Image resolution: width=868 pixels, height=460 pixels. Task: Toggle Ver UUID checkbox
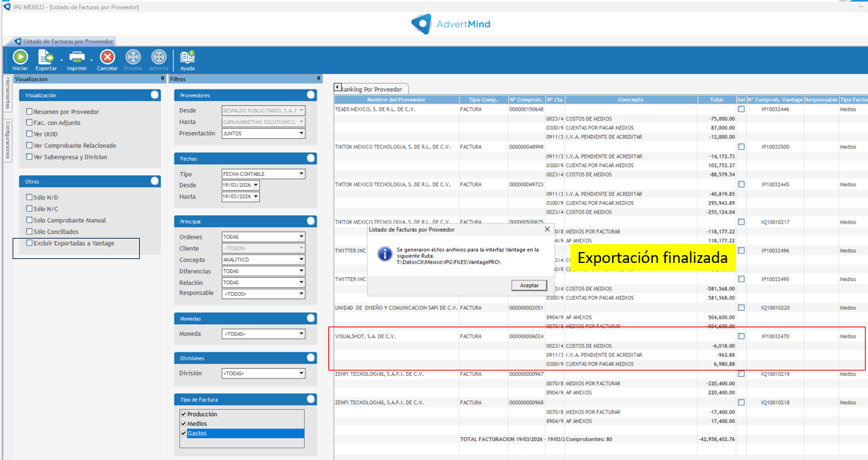pos(29,133)
